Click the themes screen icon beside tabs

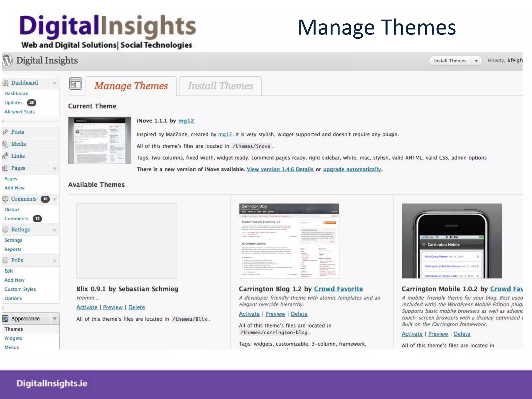click(76, 84)
